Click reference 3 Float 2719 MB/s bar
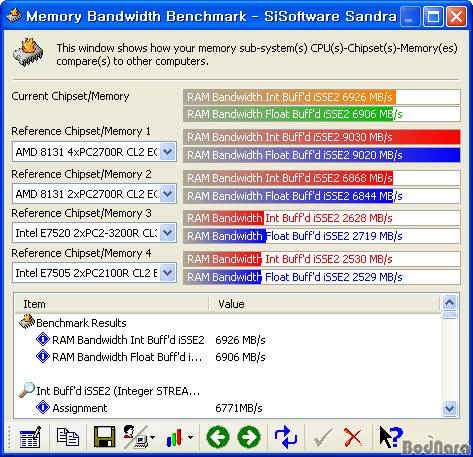473x457 pixels. pyautogui.click(x=322, y=236)
